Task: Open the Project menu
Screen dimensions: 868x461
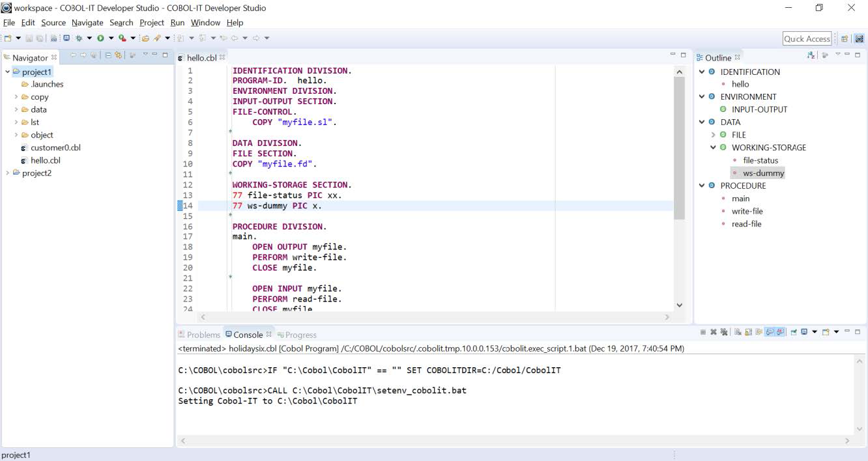Action: 151,23
